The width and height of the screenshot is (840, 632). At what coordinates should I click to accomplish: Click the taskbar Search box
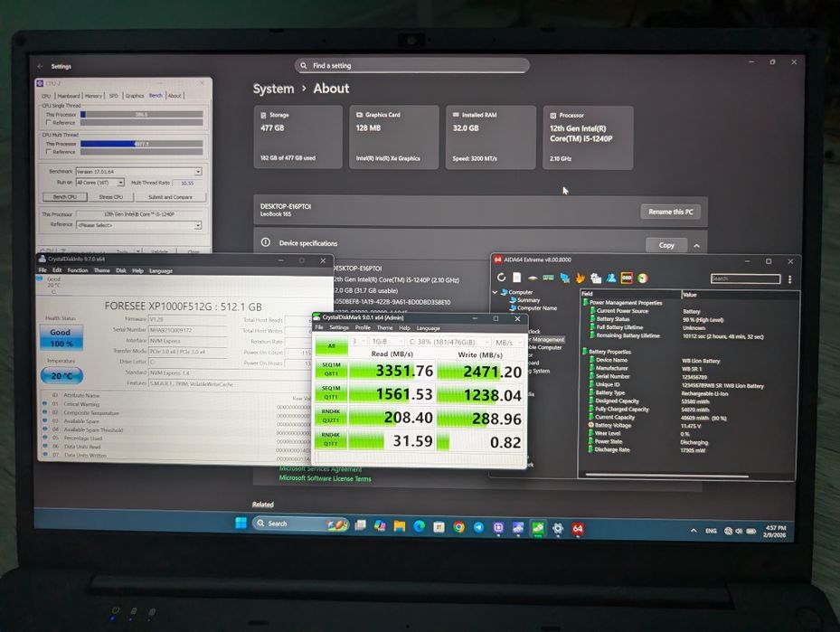tap(300, 524)
